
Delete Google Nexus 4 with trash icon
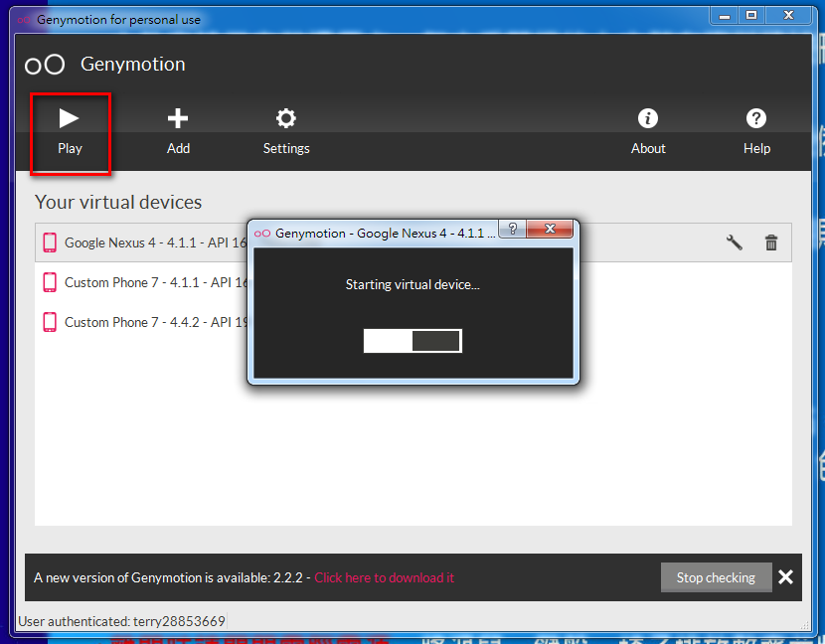pos(770,242)
